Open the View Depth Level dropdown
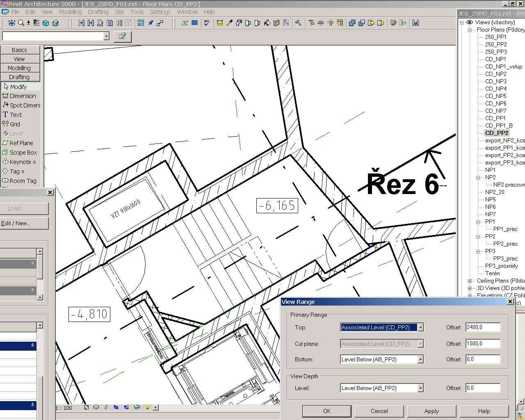This screenshot has width=525, height=420. 420,388
